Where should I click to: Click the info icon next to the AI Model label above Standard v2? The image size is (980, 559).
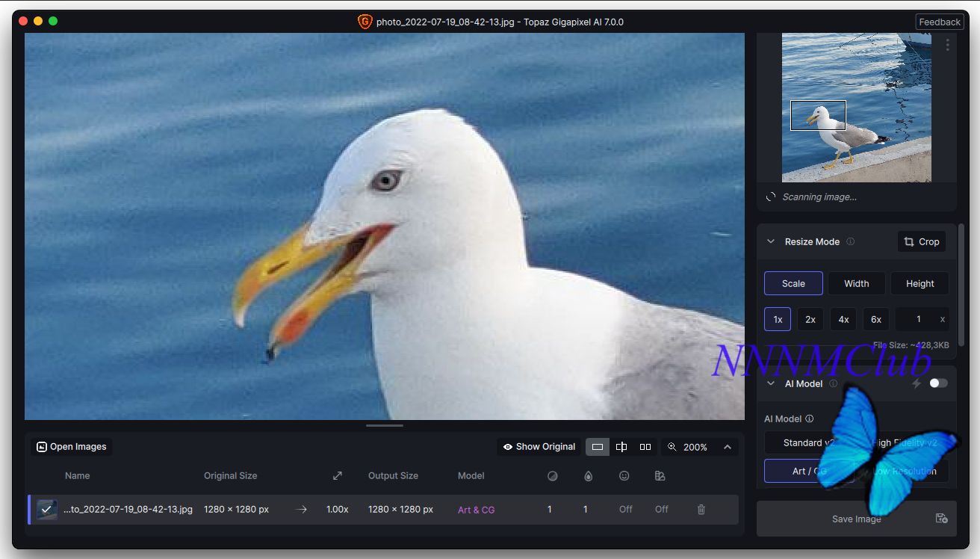click(809, 419)
